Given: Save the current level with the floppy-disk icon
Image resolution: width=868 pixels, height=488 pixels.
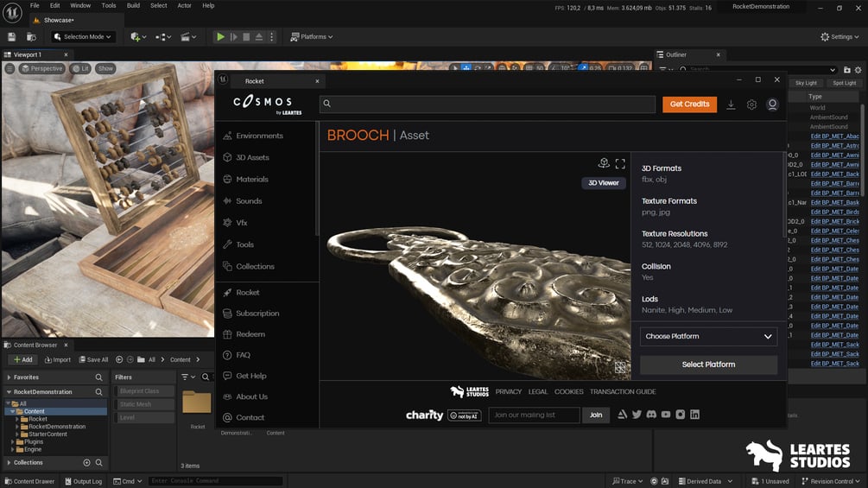Looking at the screenshot, I should pos(11,36).
